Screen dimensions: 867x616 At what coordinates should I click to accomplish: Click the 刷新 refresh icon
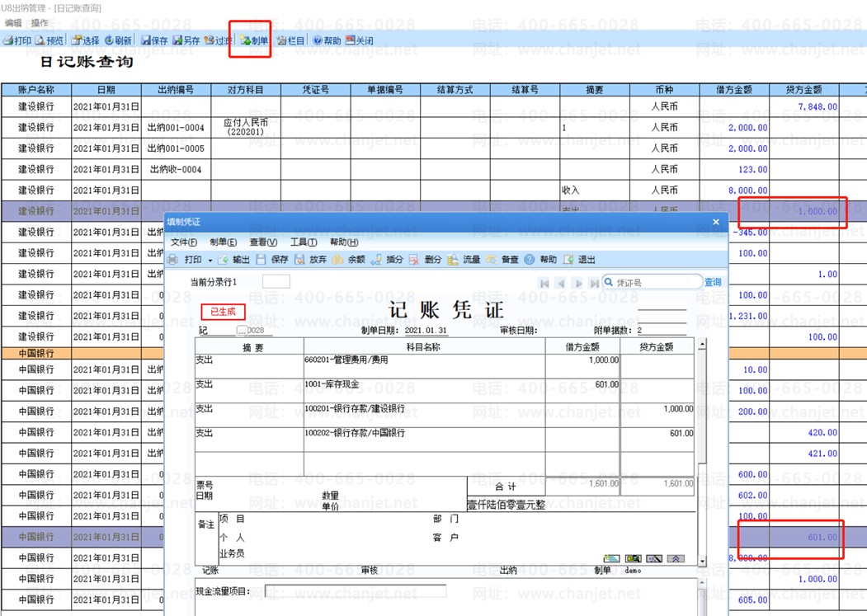(118, 40)
